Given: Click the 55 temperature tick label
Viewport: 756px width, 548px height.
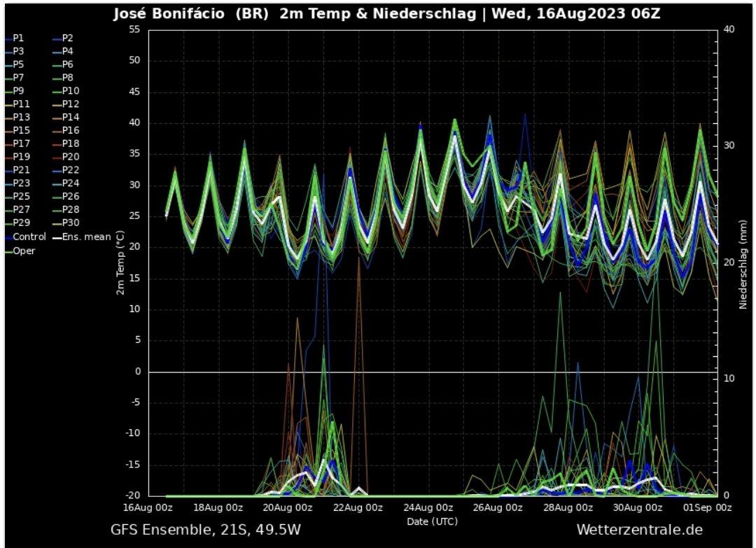Looking at the screenshot, I should tap(134, 29).
